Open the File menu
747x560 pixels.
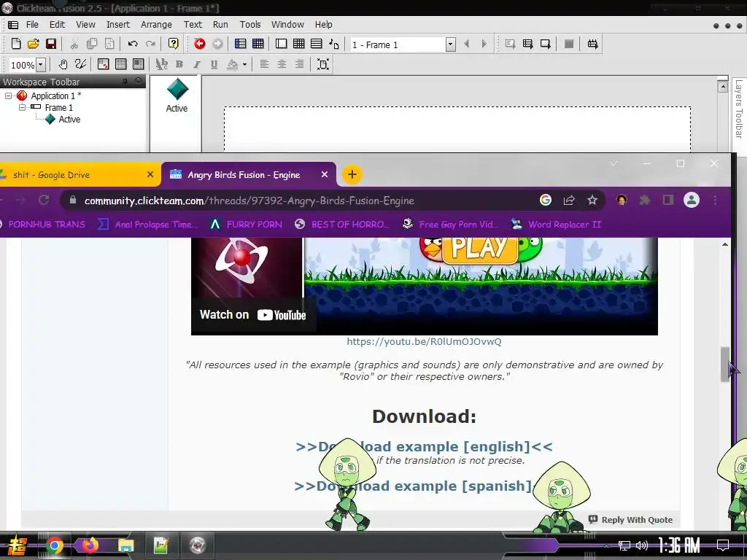pos(32,25)
